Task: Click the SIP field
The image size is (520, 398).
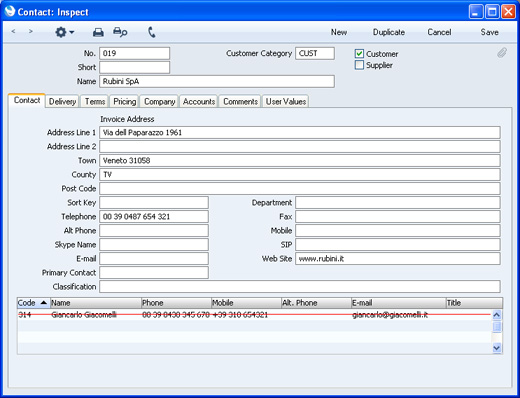Action: coord(398,244)
